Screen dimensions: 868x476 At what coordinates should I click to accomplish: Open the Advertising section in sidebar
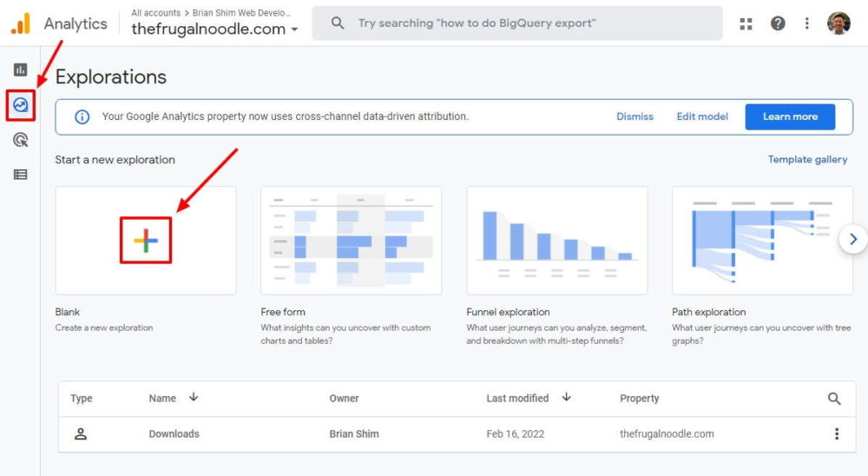[x=21, y=140]
